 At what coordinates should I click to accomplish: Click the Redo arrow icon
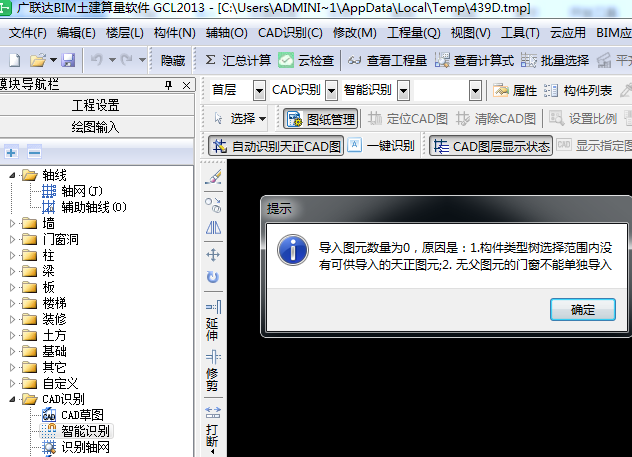pyautogui.click(x=127, y=60)
